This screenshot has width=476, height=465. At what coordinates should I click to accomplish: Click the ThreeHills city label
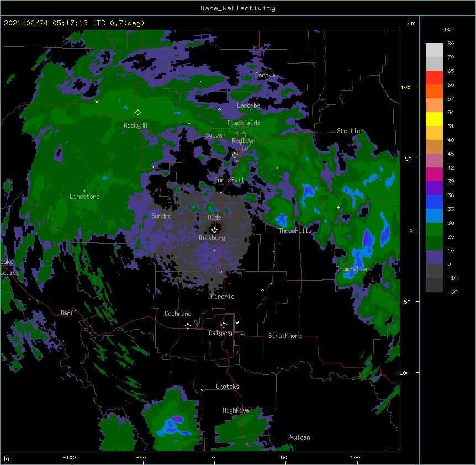pos(295,231)
